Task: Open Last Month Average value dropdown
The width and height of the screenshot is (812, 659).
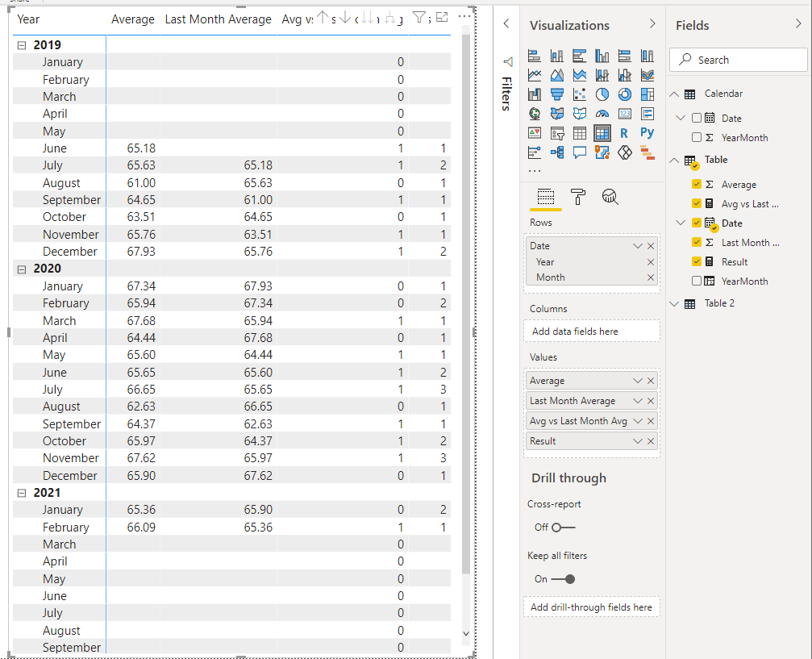Action: click(x=638, y=401)
